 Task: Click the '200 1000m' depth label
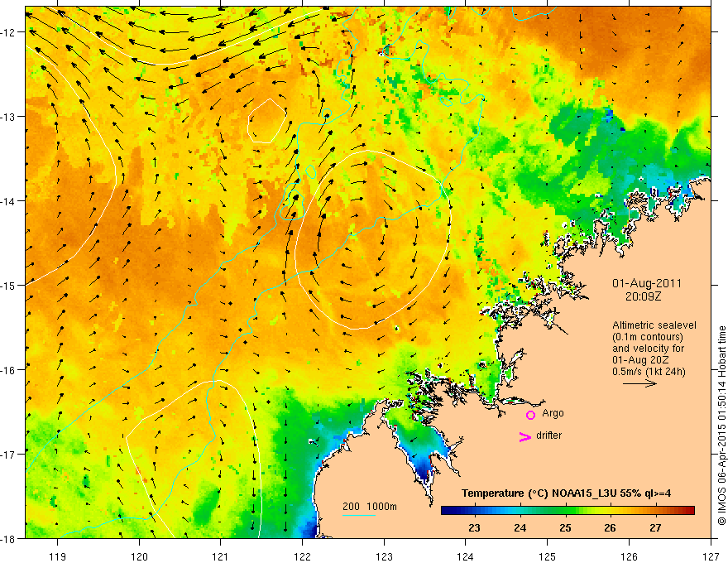click(370, 507)
